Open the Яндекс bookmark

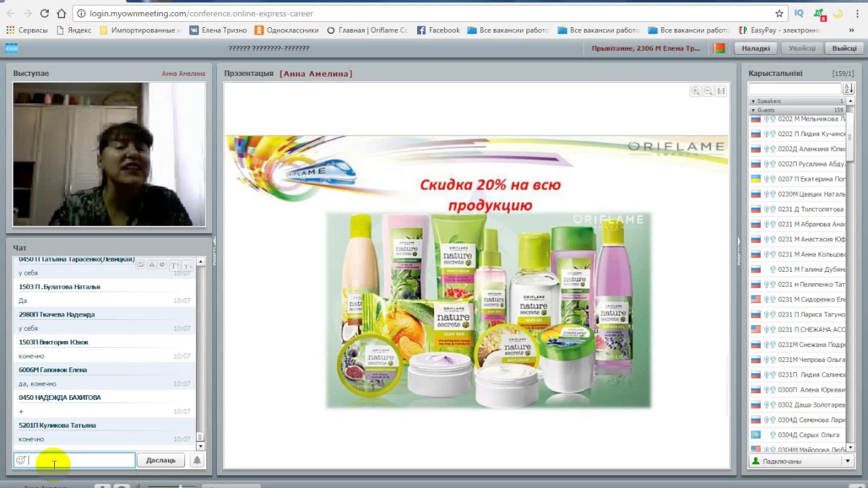coord(74,30)
